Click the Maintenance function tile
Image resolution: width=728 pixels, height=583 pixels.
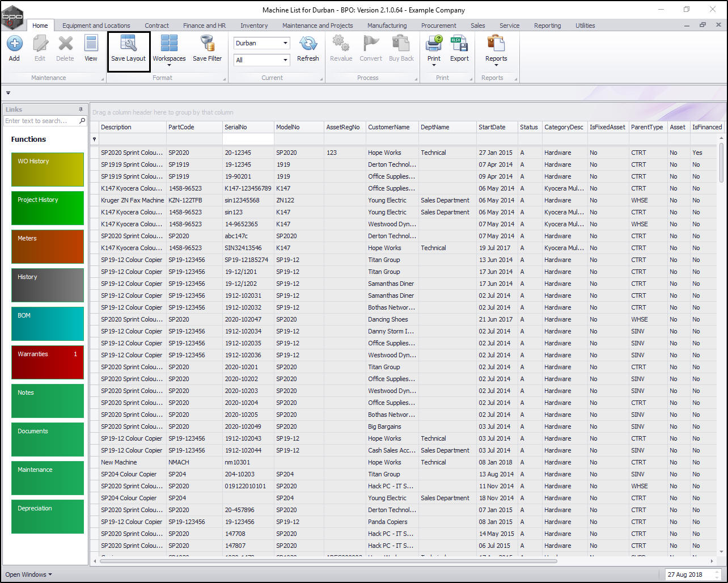click(x=48, y=478)
